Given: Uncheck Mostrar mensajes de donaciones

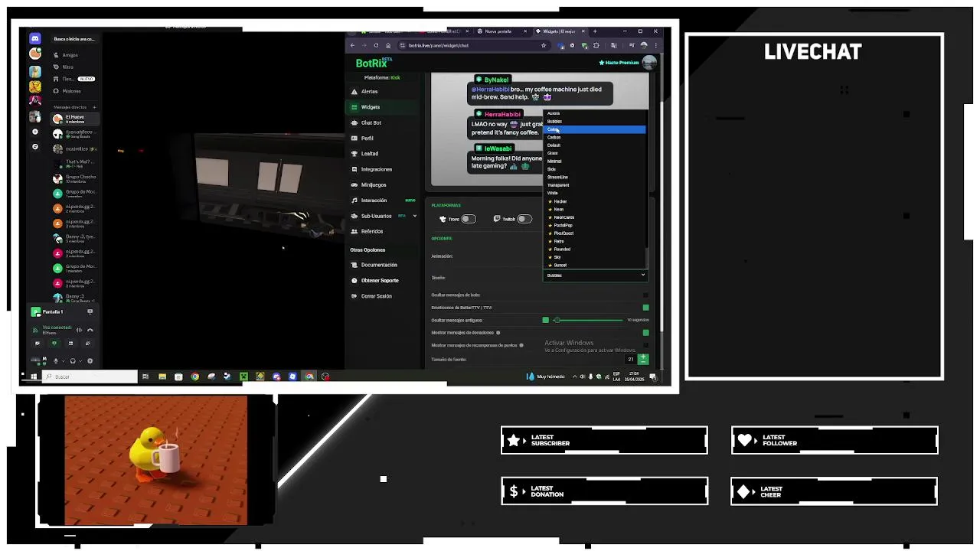Looking at the screenshot, I should pos(646,333).
